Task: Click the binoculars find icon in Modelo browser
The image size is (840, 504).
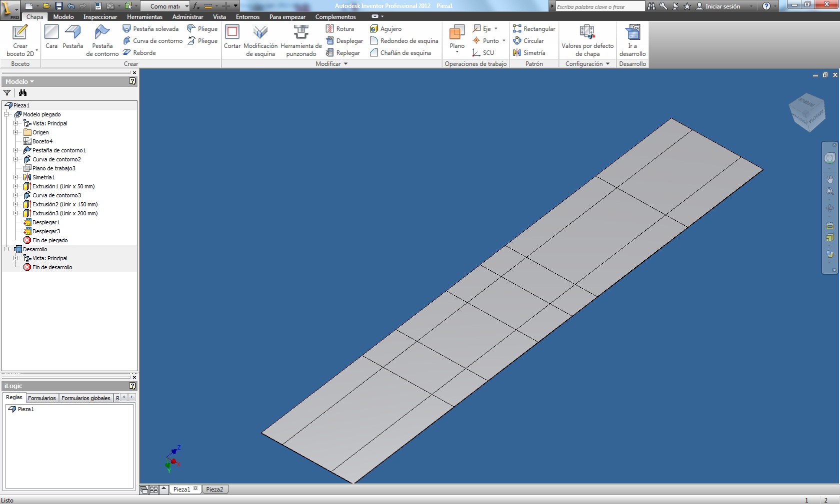Action: pyautogui.click(x=22, y=93)
